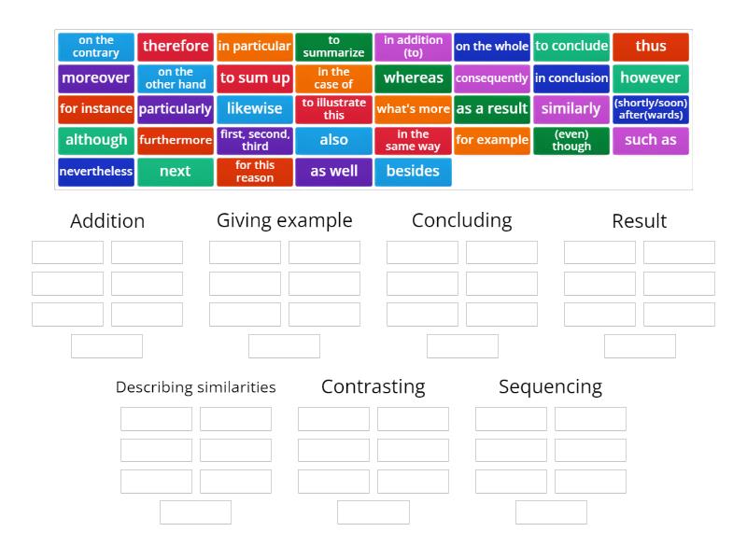The height and width of the screenshot is (560, 747).
Task: Pick the "as a result" tile
Action: [x=492, y=109]
